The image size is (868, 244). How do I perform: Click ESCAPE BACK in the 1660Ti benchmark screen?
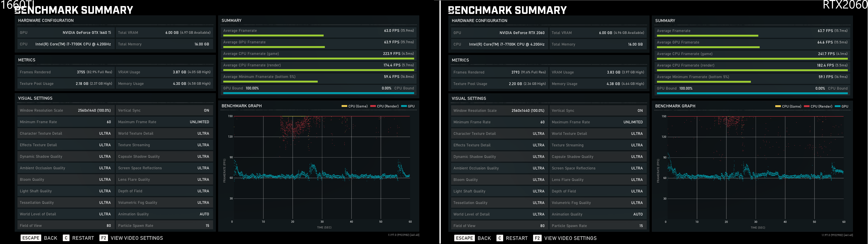(39, 238)
